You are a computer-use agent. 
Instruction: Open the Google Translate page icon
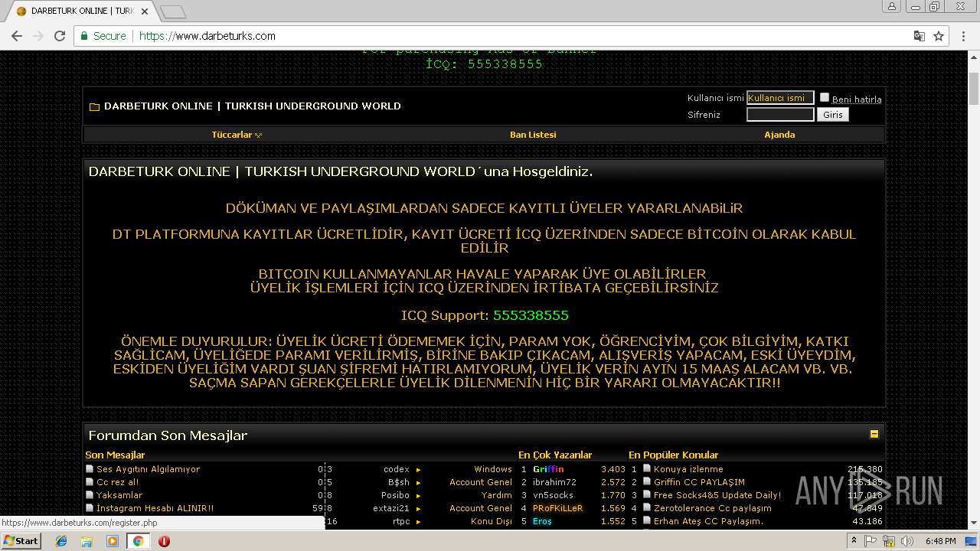pyautogui.click(x=920, y=36)
